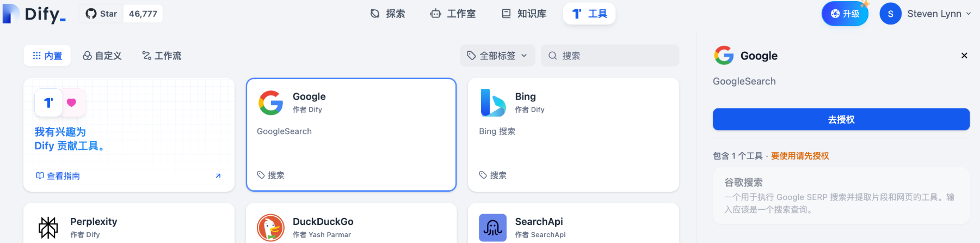Click the grid icon in 内置 tab
The height and width of the screenshot is (243, 980).
36,56
